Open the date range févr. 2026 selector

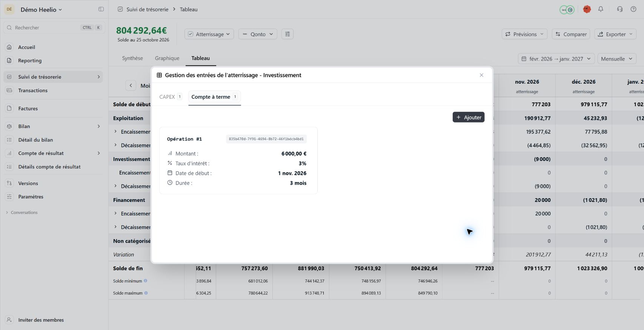click(556, 59)
